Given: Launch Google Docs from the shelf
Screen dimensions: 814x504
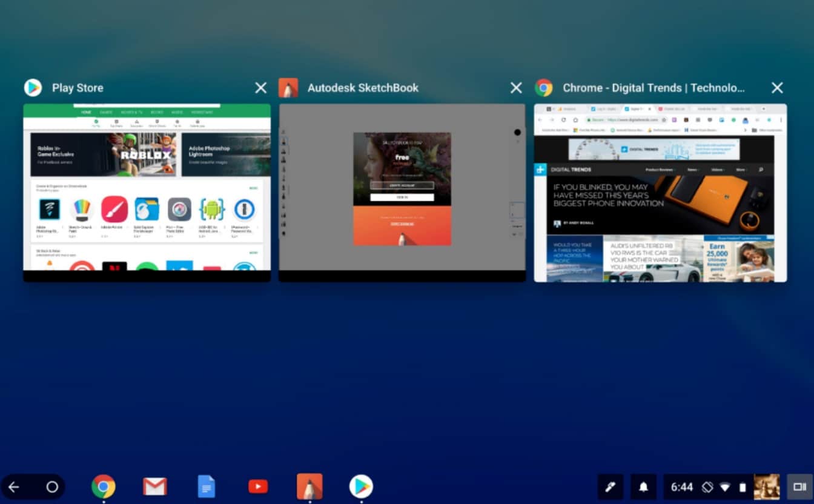Looking at the screenshot, I should 207,486.
